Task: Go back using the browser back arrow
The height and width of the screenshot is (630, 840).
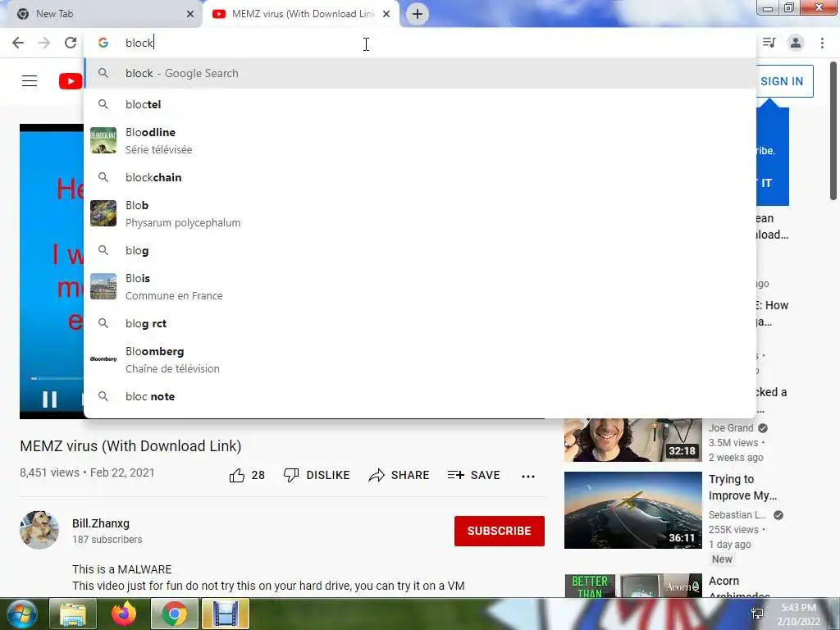Action: pyautogui.click(x=18, y=43)
